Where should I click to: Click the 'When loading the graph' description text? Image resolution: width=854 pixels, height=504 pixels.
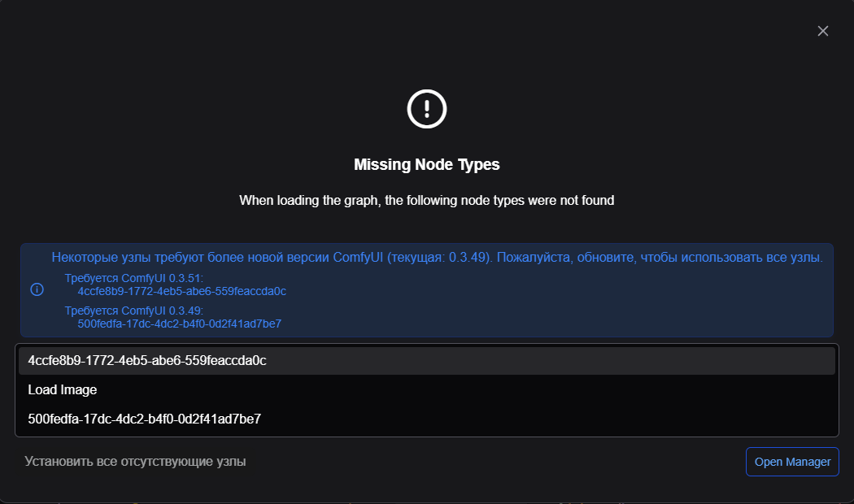[427, 200]
